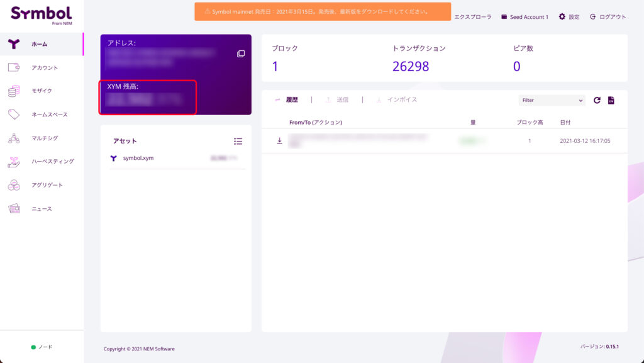
Task: Switch to the 送信 send tab
Action: click(x=337, y=99)
